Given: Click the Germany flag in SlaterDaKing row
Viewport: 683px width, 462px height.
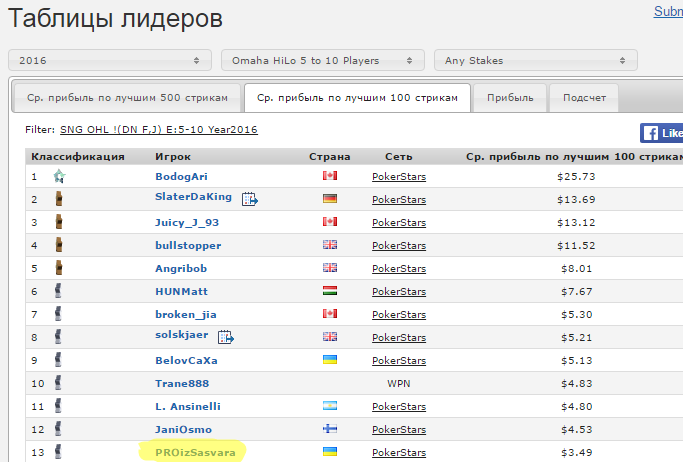Looking at the screenshot, I should (330, 199).
